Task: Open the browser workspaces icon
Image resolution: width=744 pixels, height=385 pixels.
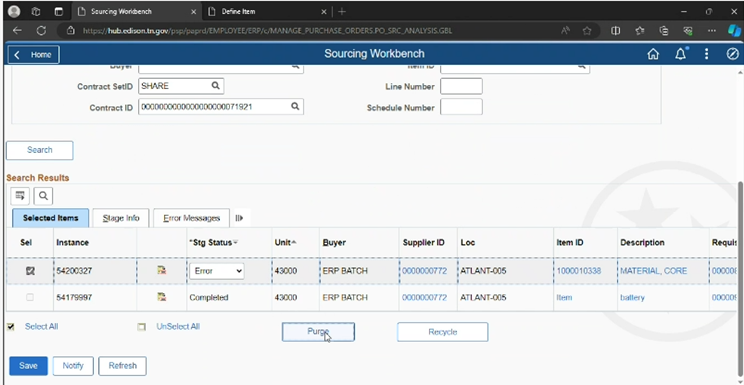Action: 37,11
